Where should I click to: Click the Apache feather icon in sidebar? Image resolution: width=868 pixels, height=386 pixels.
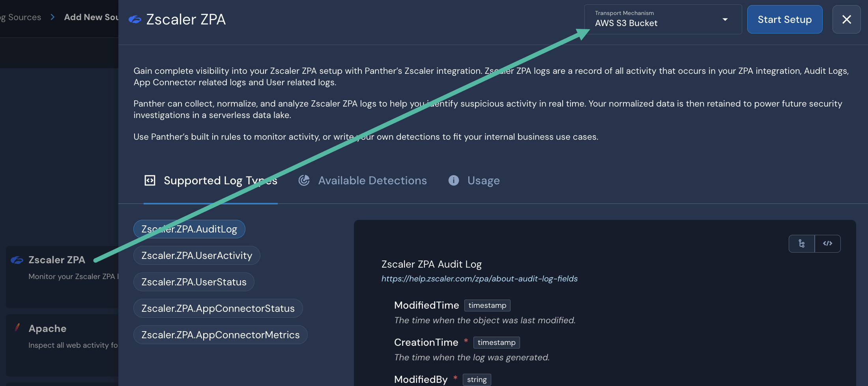[17, 328]
